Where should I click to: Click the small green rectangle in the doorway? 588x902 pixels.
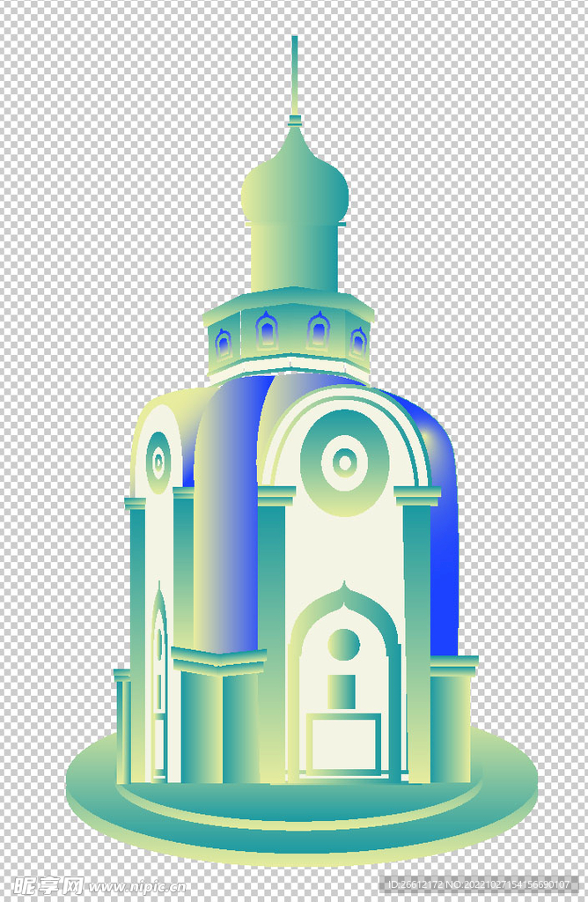click(x=342, y=691)
